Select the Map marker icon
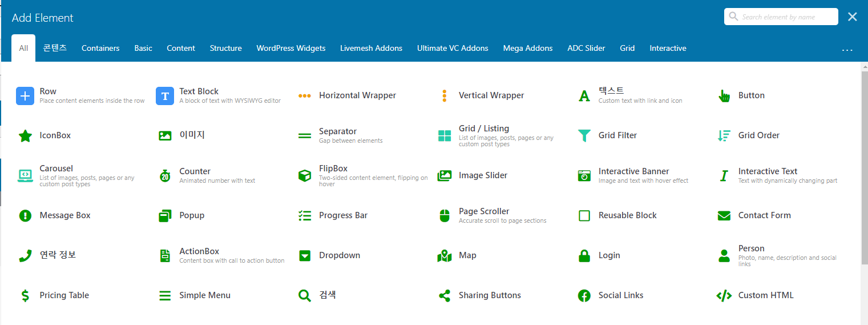This screenshot has height=325, width=868. pos(445,256)
